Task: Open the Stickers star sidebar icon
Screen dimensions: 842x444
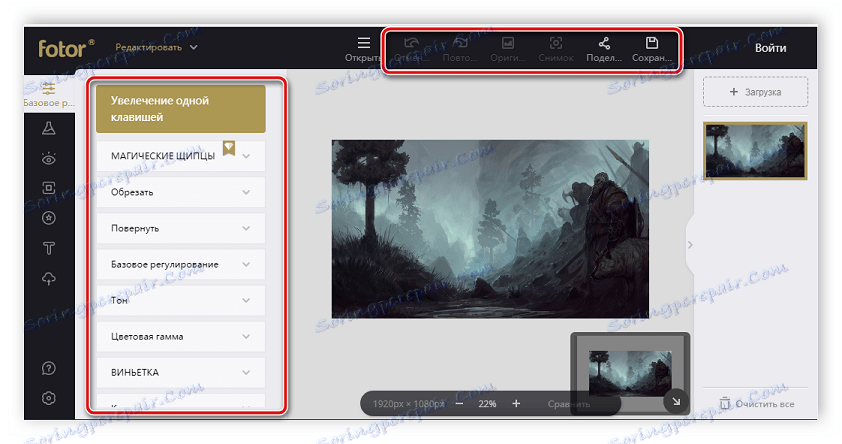Action: pyautogui.click(x=49, y=218)
